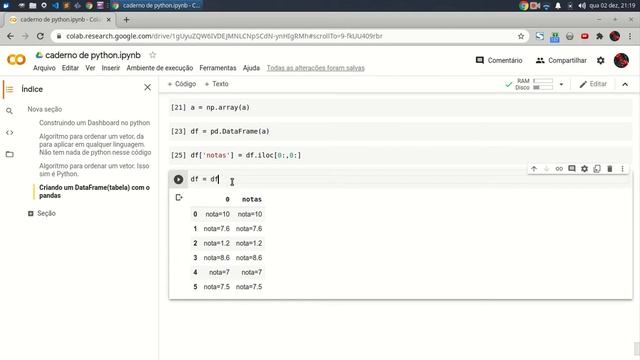Run the 'df = df' code cell

point(178,179)
